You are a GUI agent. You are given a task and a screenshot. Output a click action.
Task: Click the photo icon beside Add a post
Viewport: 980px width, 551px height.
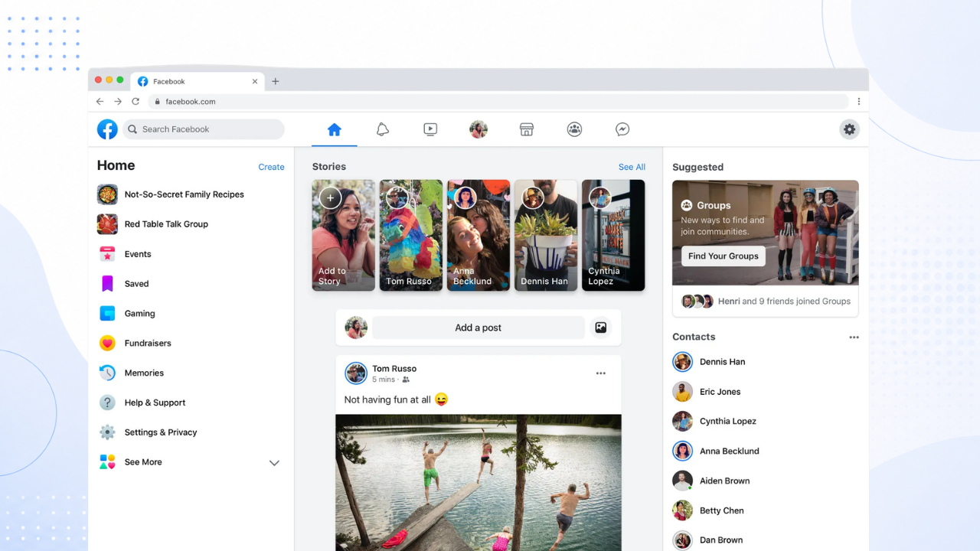point(601,328)
